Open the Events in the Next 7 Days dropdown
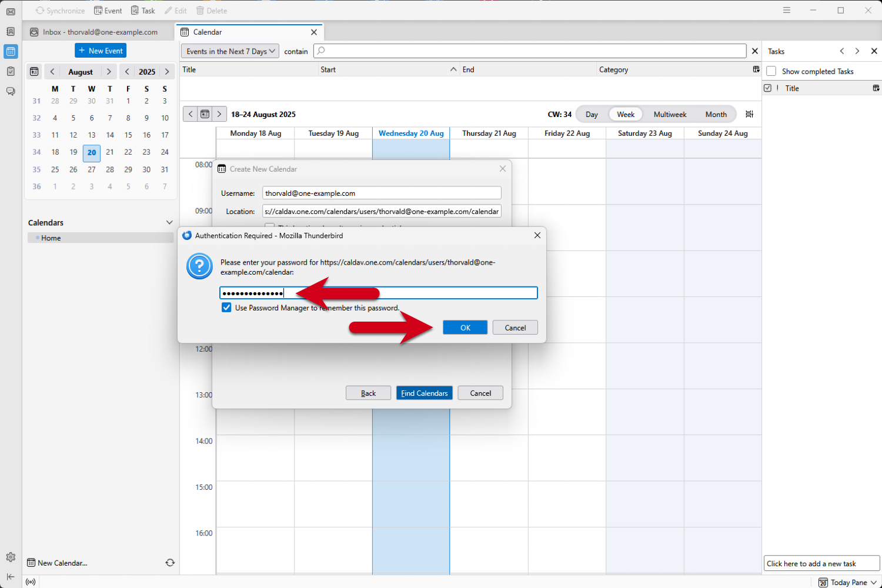882x588 pixels. tap(229, 51)
